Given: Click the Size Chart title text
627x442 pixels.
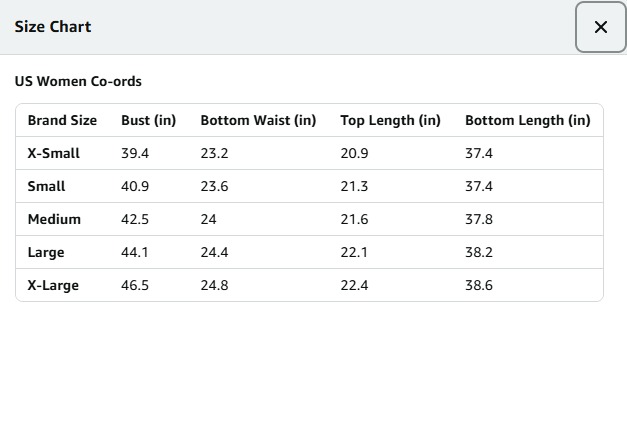Looking at the screenshot, I should coord(53,27).
